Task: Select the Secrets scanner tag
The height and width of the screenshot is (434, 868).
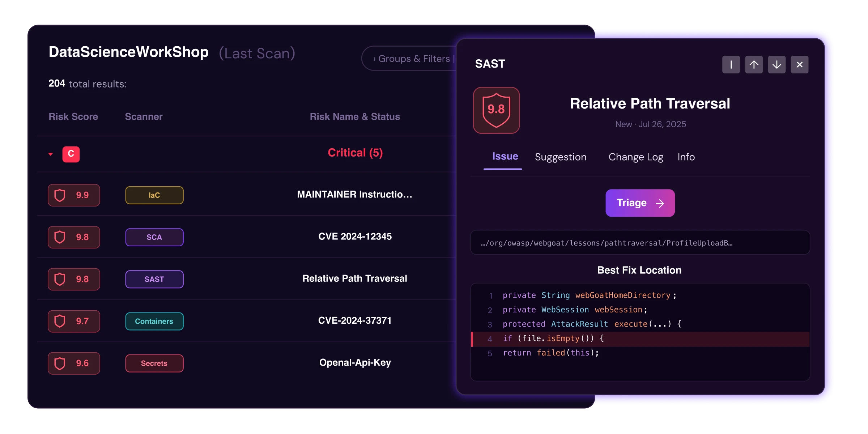Action: point(154,363)
